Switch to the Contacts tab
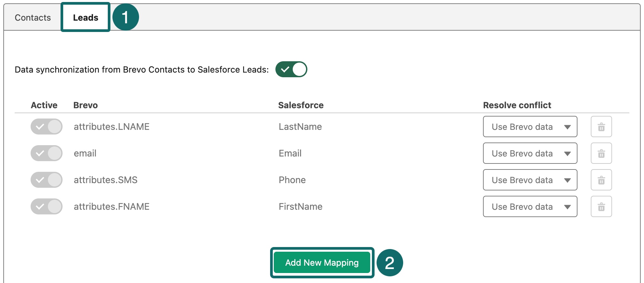This screenshot has height=283, width=644. [33, 18]
